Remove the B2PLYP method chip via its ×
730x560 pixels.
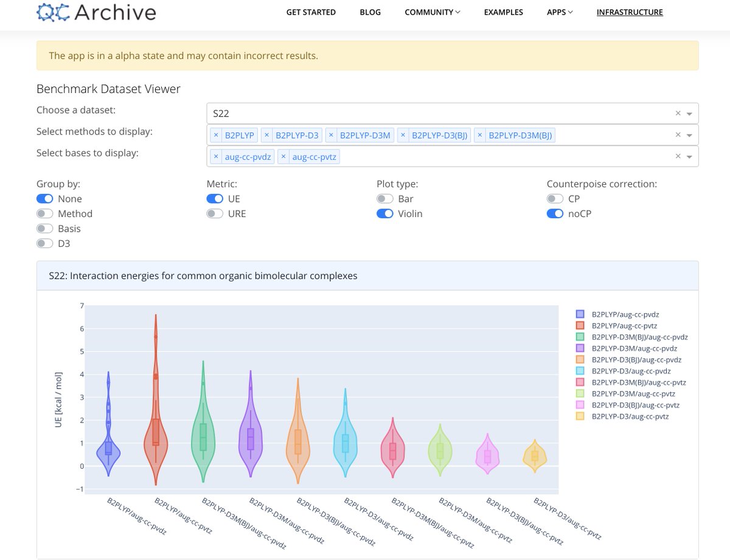point(217,135)
